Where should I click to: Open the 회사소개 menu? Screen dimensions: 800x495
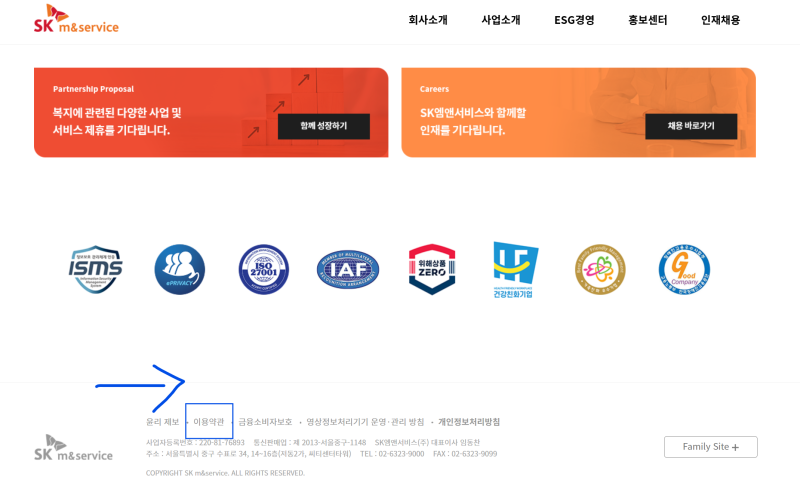tap(428, 20)
